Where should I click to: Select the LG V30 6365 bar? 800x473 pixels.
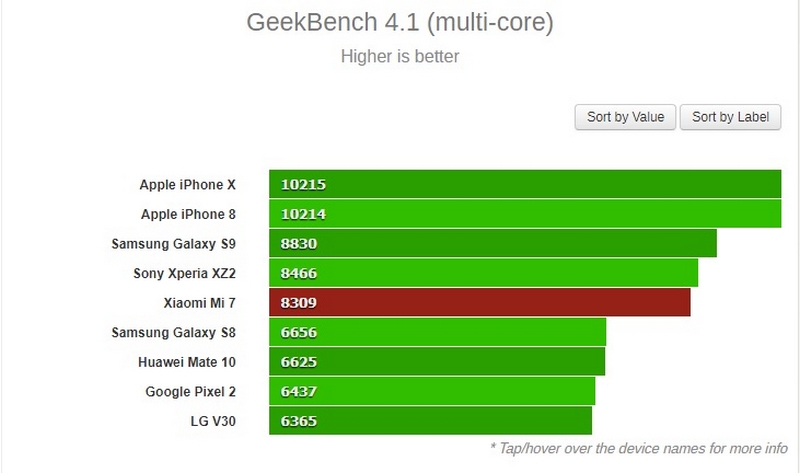(430, 420)
